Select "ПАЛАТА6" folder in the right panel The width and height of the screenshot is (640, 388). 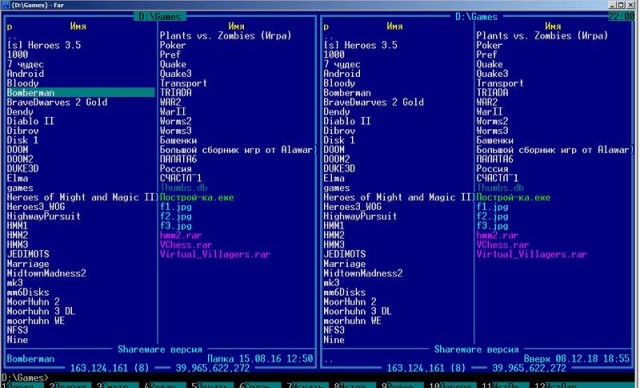(494, 159)
